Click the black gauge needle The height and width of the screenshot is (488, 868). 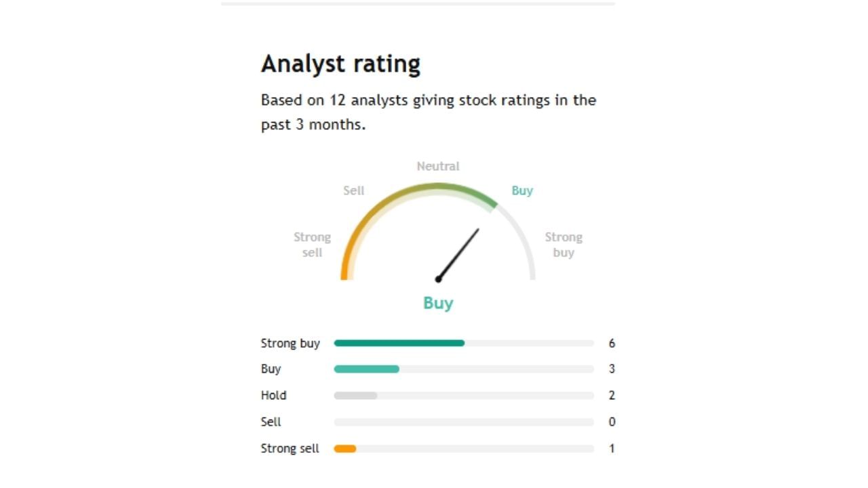click(459, 253)
